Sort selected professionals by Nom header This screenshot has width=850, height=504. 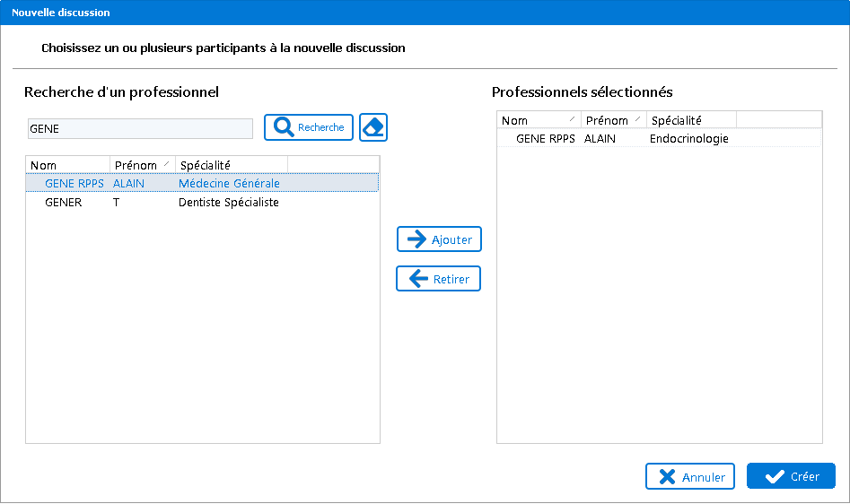(x=538, y=120)
